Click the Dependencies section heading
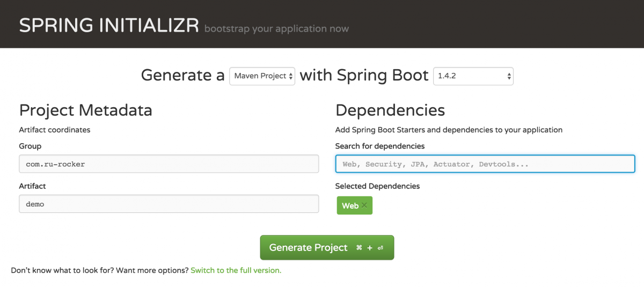The height and width of the screenshot is (287, 644). tap(390, 110)
